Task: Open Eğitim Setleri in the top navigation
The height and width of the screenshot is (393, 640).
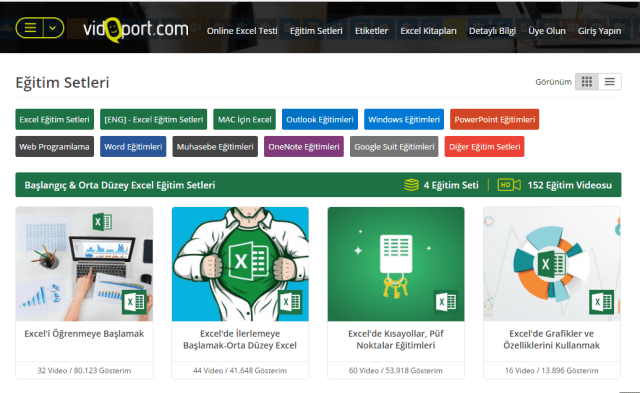Action: (x=316, y=31)
